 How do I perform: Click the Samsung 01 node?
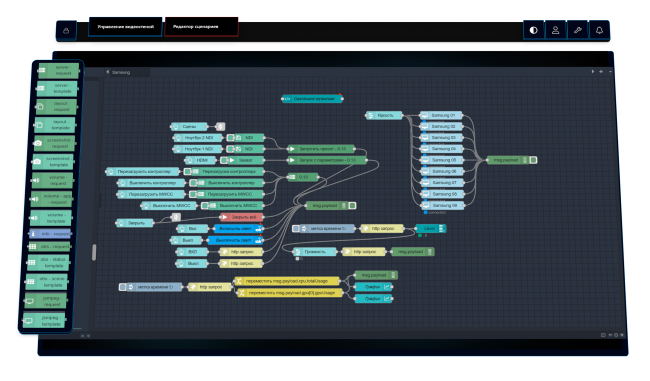[x=441, y=115]
